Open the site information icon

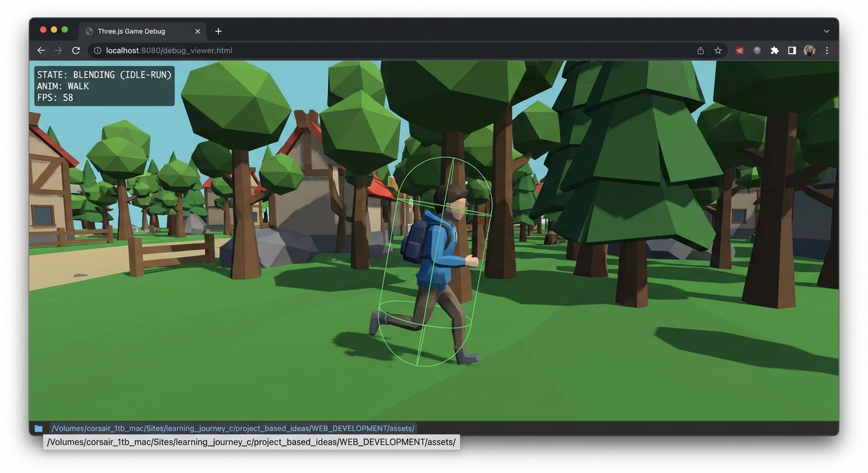point(97,51)
